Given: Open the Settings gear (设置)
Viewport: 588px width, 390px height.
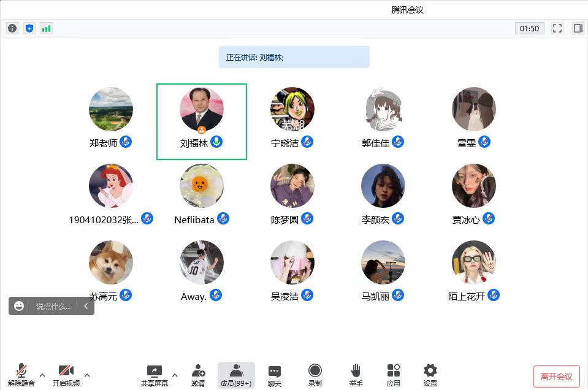Looking at the screenshot, I should [430, 375].
